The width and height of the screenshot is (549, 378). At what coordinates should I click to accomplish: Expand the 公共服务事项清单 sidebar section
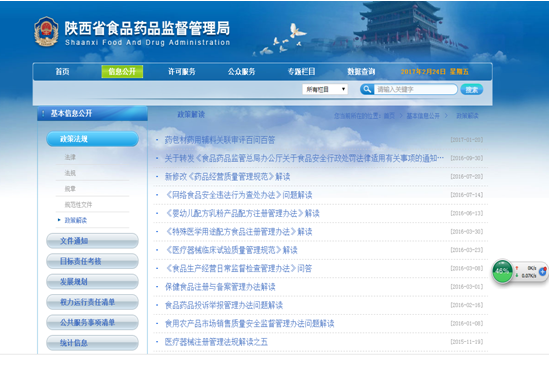92,322
